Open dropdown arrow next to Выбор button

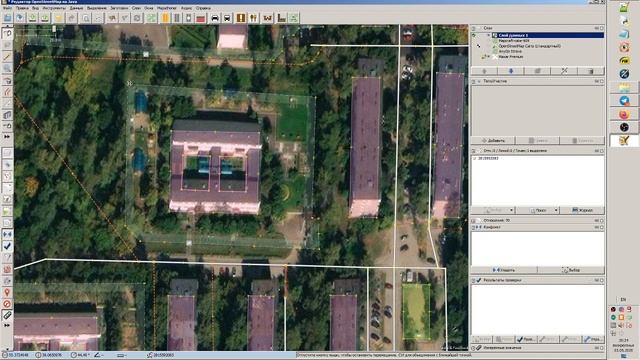coord(511,210)
